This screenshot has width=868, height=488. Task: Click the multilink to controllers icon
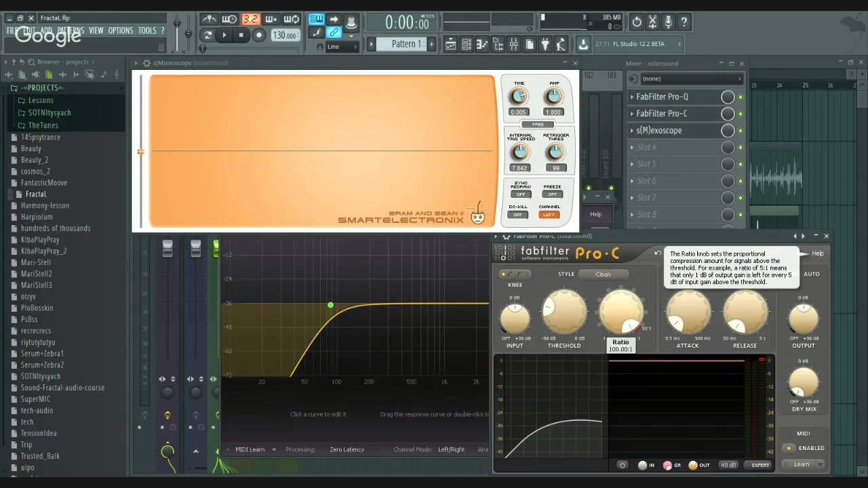coord(335,33)
